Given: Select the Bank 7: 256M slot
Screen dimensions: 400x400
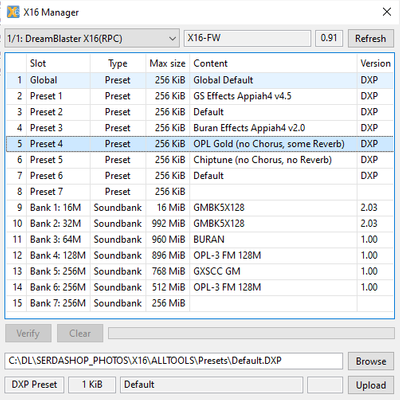Looking at the screenshot, I should tap(200, 303).
